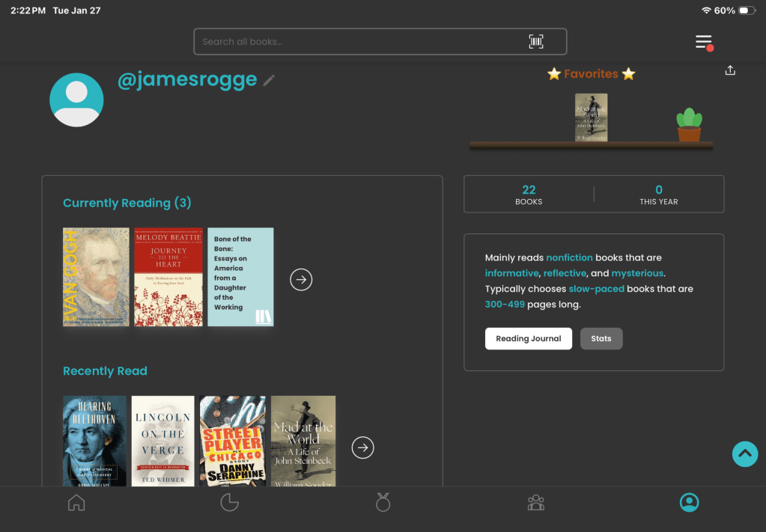Viewport: 766px width, 532px height.
Task: Open the Currently Reading (3) heading
Action: (x=127, y=203)
